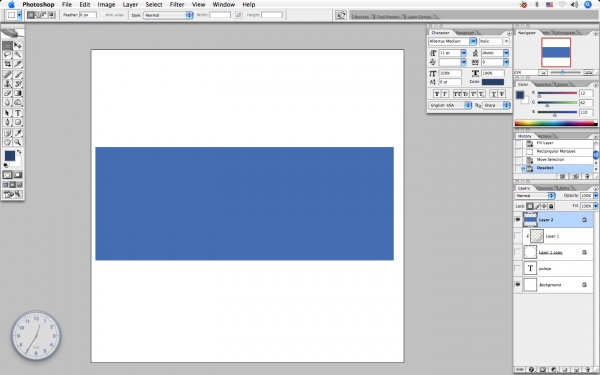This screenshot has width=600, height=375.
Task: Click the trash icon in Layers panel
Action: pos(587,370)
